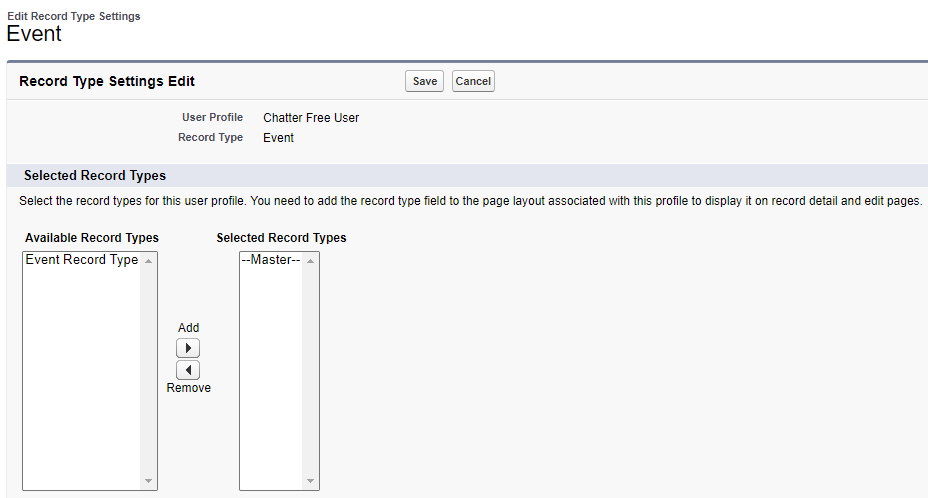Click the Record Type Settings Edit heading
Image resolution: width=928 pixels, height=498 pixels.
(x=107, y=82)
